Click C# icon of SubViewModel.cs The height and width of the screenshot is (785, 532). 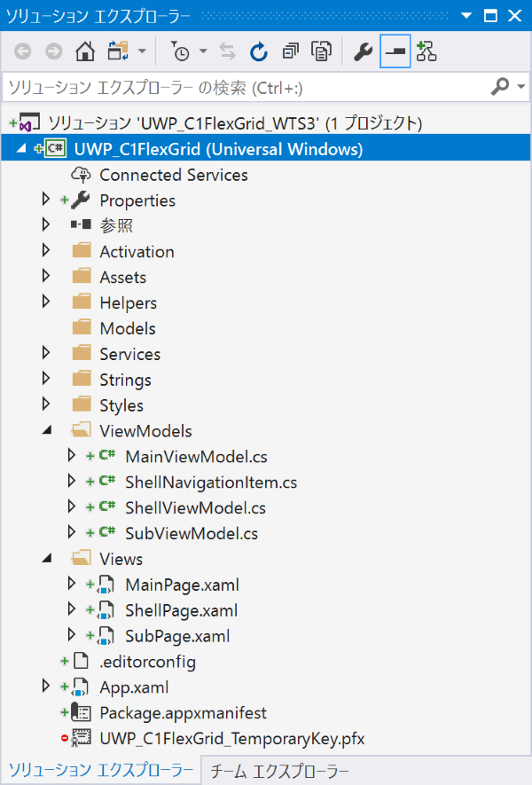[x=107, y=531]
